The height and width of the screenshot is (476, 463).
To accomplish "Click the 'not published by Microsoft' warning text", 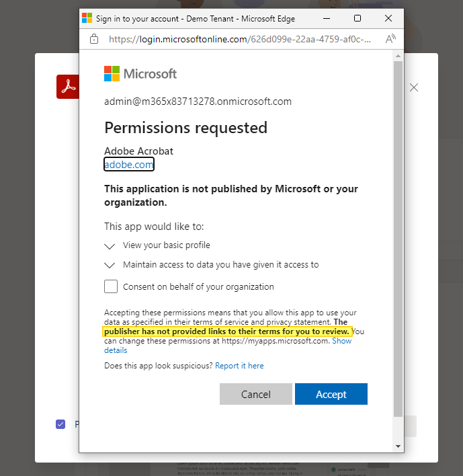I will coord(231,196).
